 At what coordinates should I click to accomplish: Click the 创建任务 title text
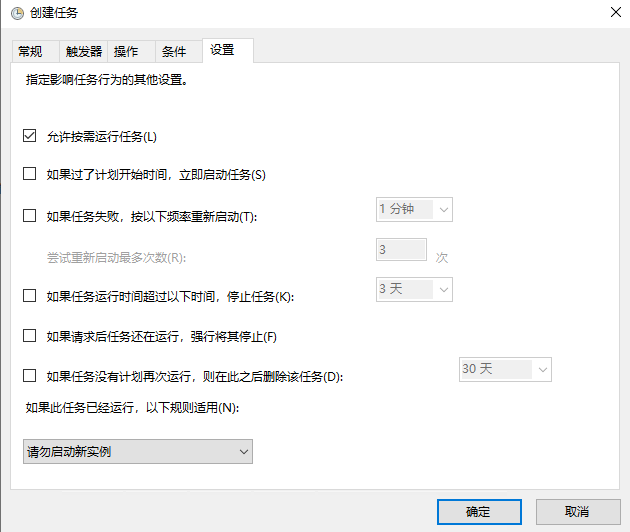53,13
